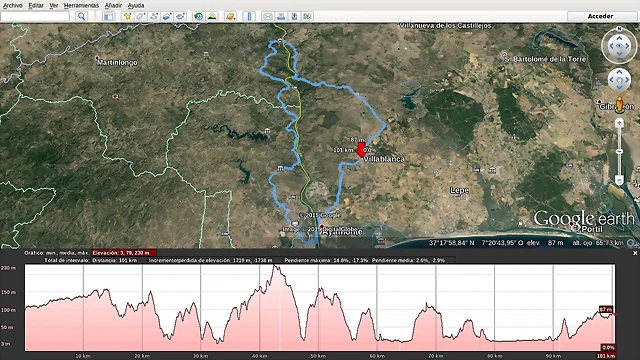Click the record a tour icon
This screenshot has width=640, height=360.
[180, 16]
